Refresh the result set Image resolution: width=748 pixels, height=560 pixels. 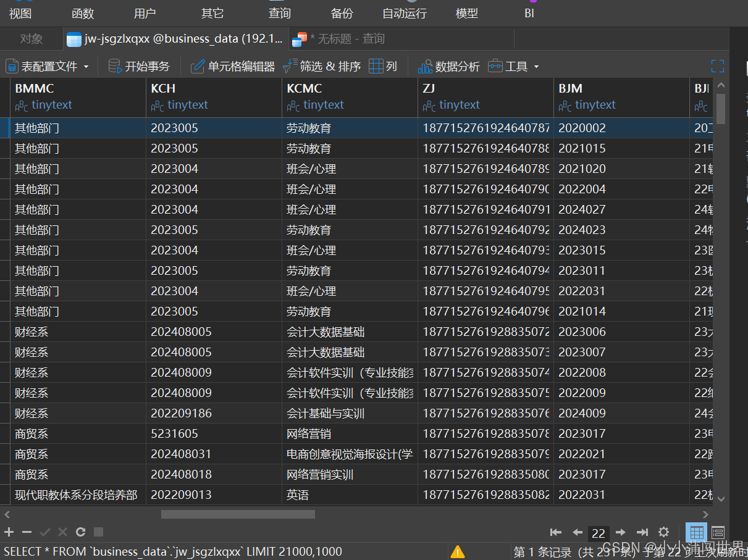point(80,532)
